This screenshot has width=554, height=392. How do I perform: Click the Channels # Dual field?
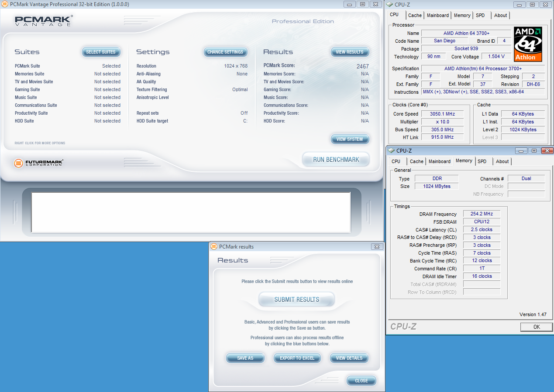(x=526, y=178)
